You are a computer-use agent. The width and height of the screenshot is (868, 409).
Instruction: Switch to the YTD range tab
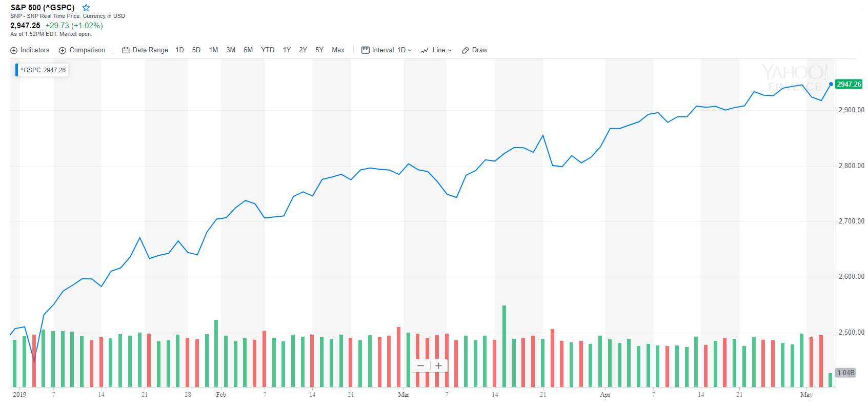pyautogui.click(x=268, y=50)
